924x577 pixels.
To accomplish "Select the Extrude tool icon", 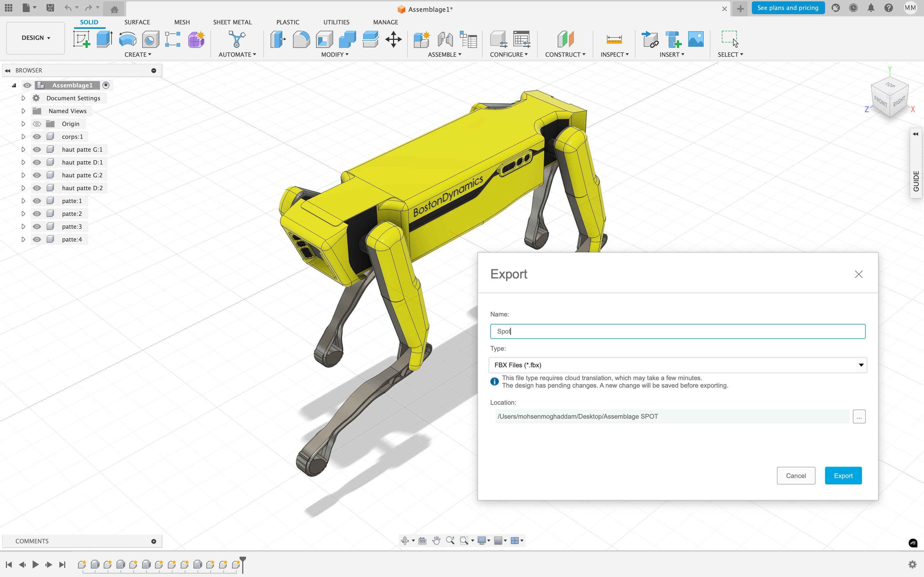I will (x=104, y=40).
